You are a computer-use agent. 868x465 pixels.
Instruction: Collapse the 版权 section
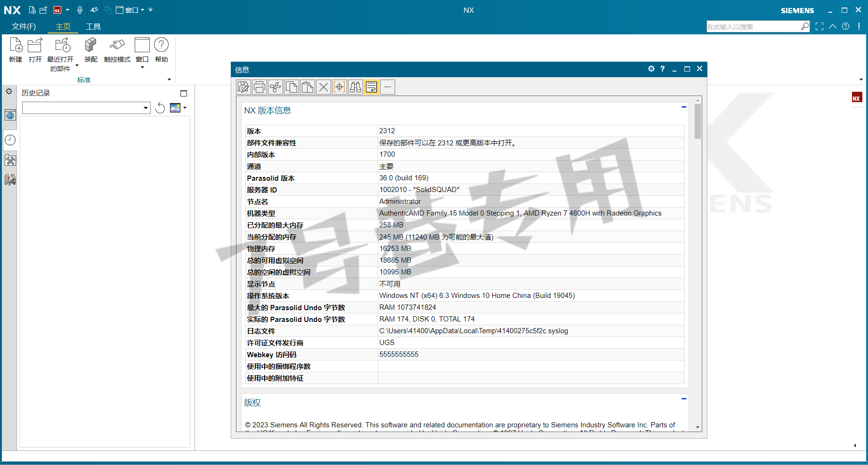click(x=684, y=399)
